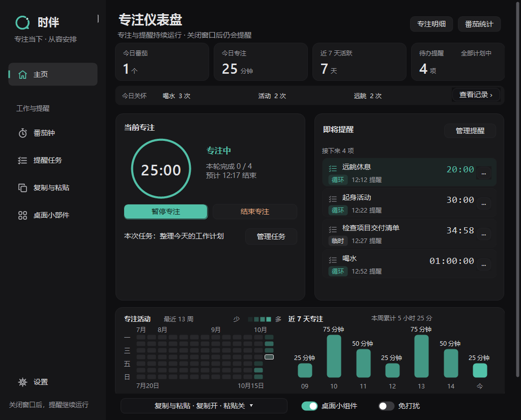Click the bar for day 09
The width and height of the screenshot is (521, 420).
coord(305,371)
